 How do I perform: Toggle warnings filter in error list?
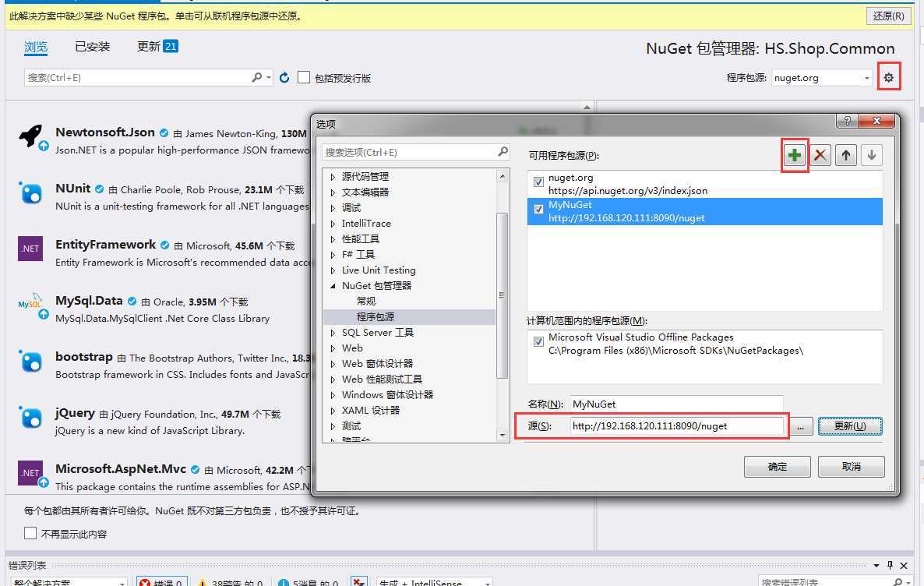[x=231, y=582]
